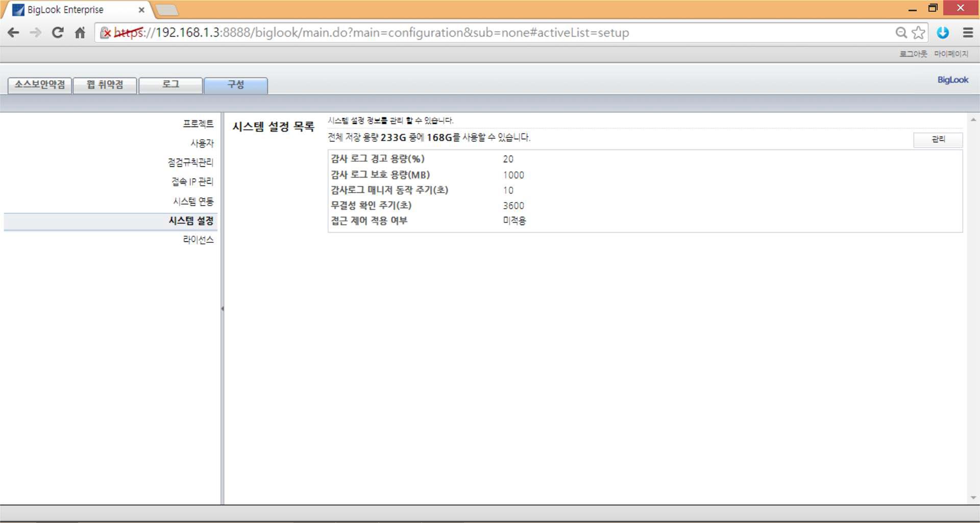This screenshot has width=980, height=523.
Task: Open 점검규칙관리 in the sidebar
Action: coord(190,162)
